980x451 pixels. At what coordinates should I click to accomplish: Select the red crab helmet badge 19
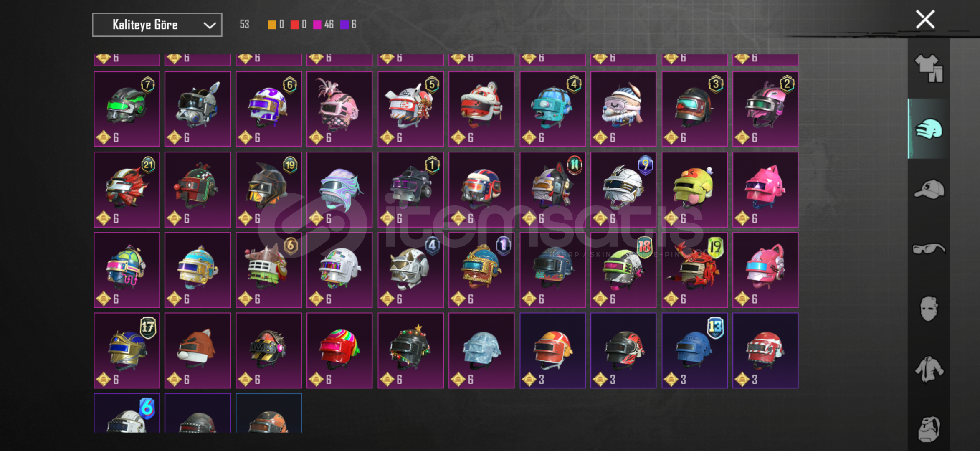tap(694, 270)
